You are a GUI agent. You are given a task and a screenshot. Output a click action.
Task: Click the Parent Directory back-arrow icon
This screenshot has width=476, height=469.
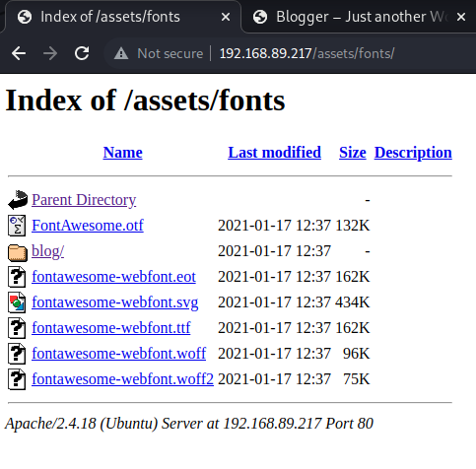[x=18, y=200]
